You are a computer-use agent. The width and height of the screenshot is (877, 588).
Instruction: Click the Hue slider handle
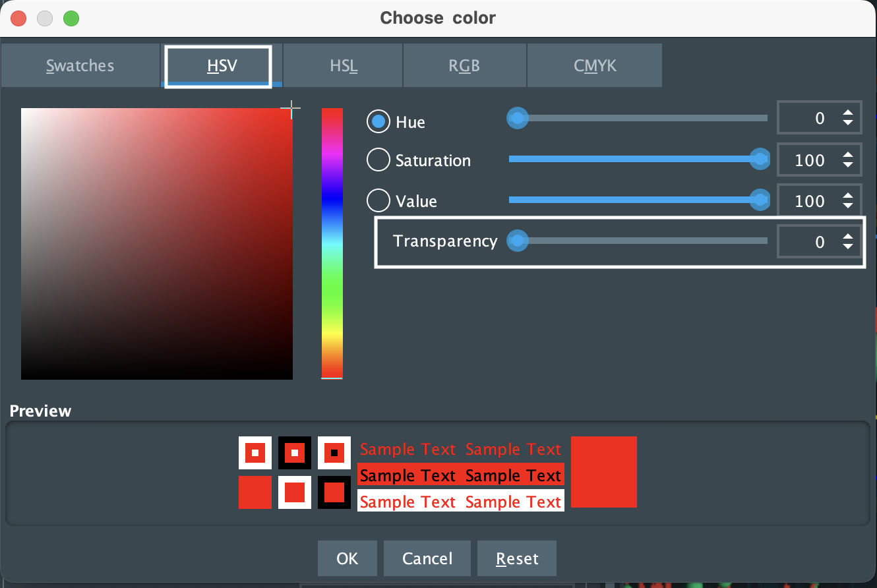pyautogui.click(x=518, y=118)
